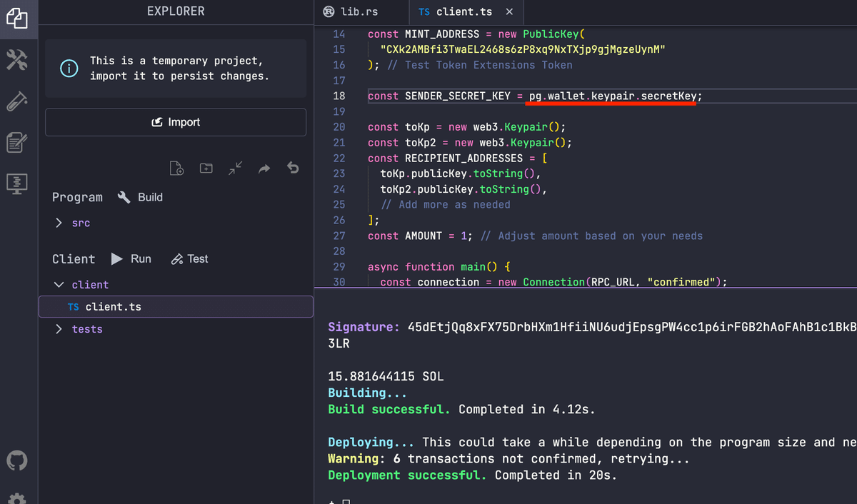Click '15.881644115 SOL' in terminal
The width and height of the screenshot is (857, 504).
coord(386,376)
